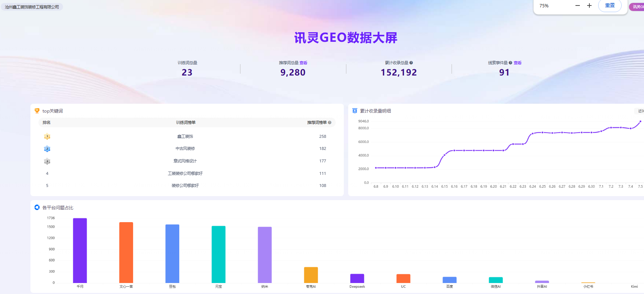Zoom in with the plus button
This screenshot has width=644, height=294.
[x=589, y=5]
